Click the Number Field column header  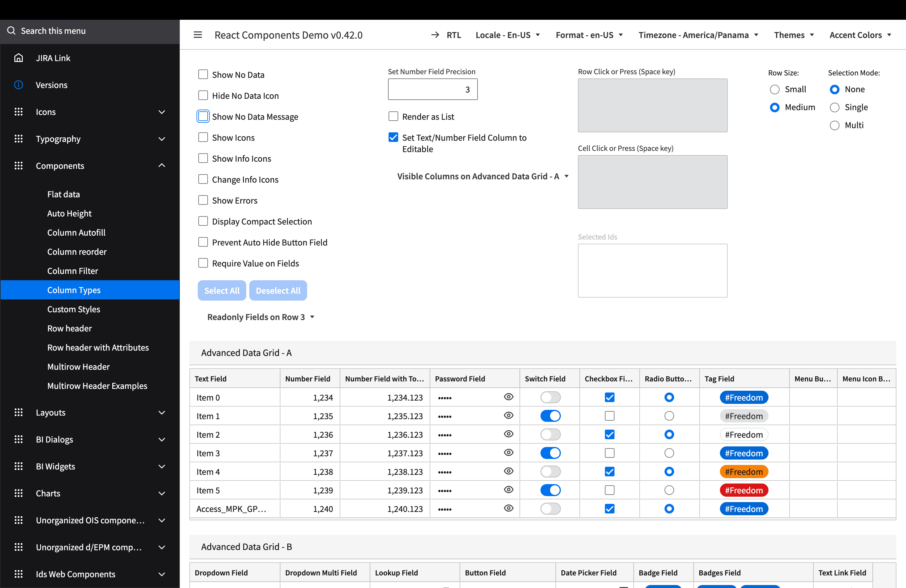tap(310, 378)
